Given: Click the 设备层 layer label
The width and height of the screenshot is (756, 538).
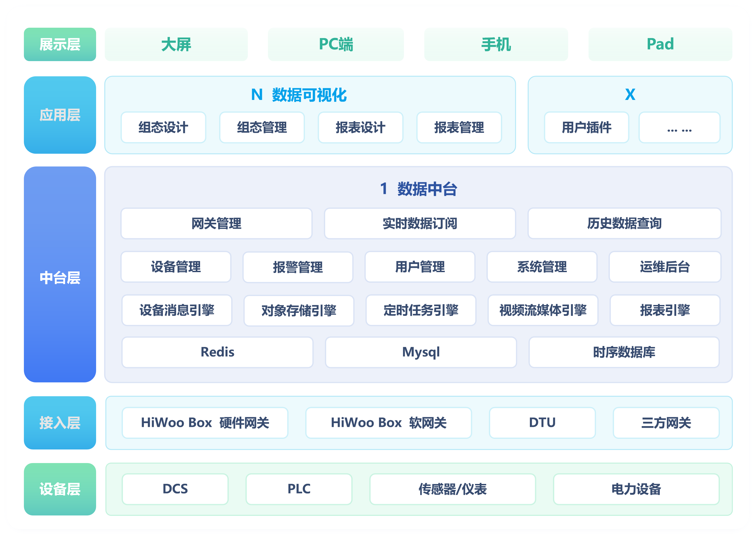Looking at the screenshot, I should pyautogui.click(x=60, y=489).
